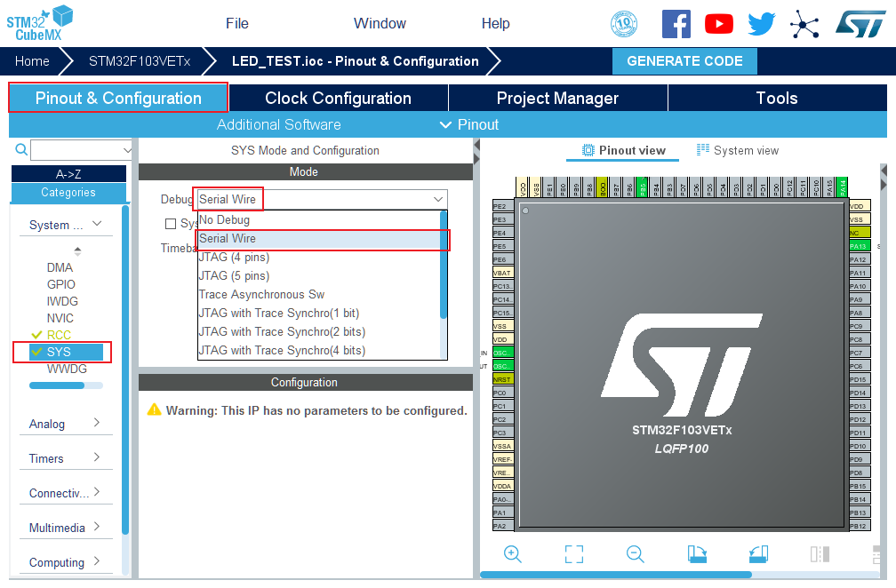Image resolution: width=896 pixels, height=588 pixels.
Task: Open the Pinout dropdown menu
Action: pyautogui.click(x=469, y=124)
